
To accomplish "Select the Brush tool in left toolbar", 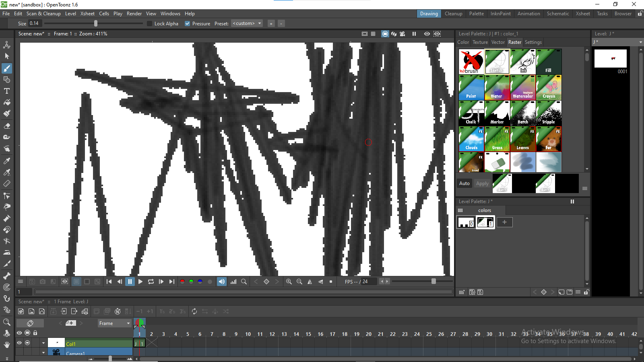I will pyautogui.click(x=7, y=68).
